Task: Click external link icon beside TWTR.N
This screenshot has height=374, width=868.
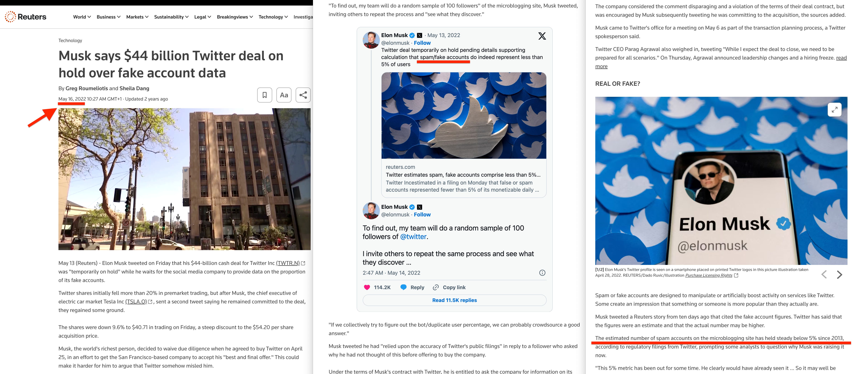Action: (x=303, y=263)
